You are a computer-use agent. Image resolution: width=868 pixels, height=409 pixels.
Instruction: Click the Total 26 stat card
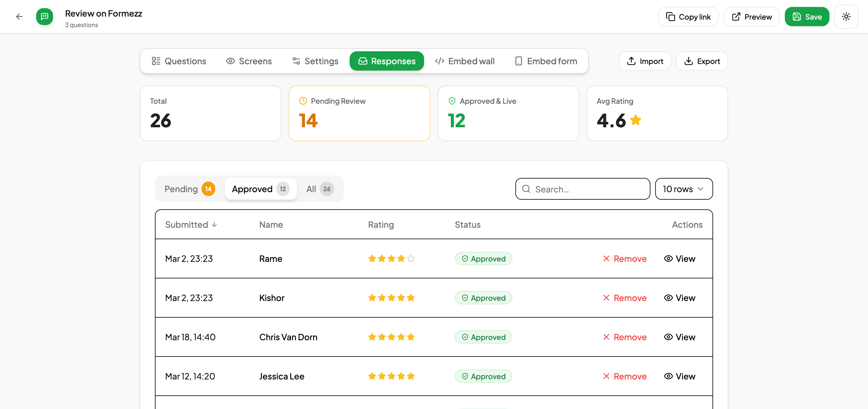211,113
